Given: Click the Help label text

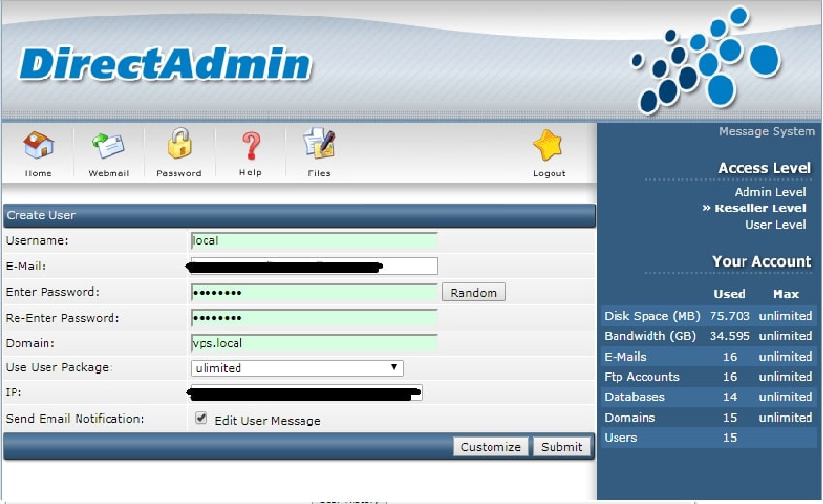Looking at the screenshot, I should [250, 173].
